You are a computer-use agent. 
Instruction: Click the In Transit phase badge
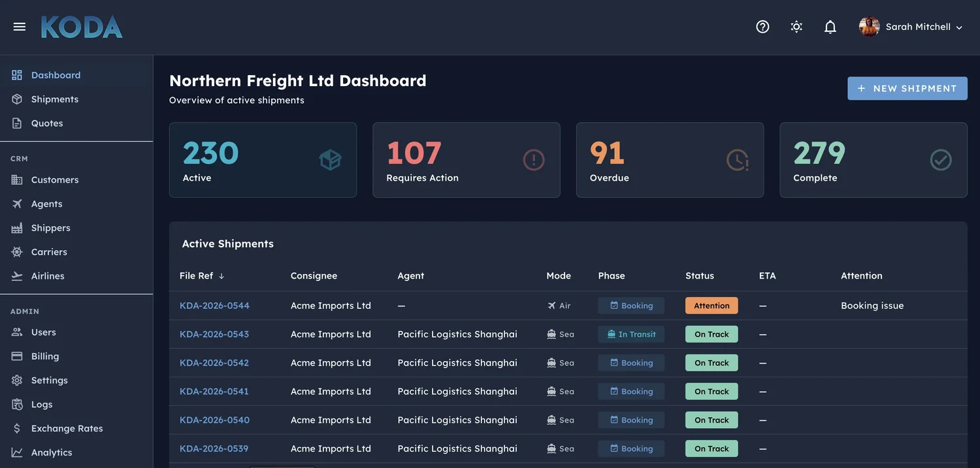tap(631, 334)
